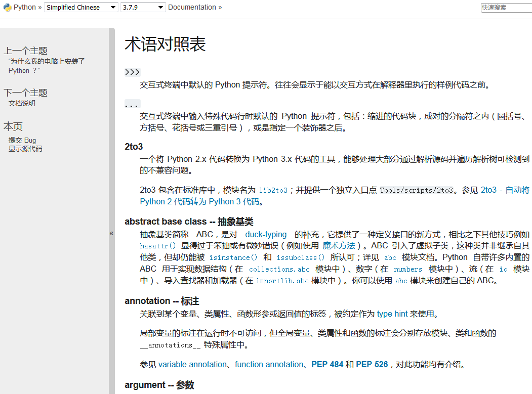532x394 pixels.
Task: Open the importlib.abc module link
Action: point(282,281)
